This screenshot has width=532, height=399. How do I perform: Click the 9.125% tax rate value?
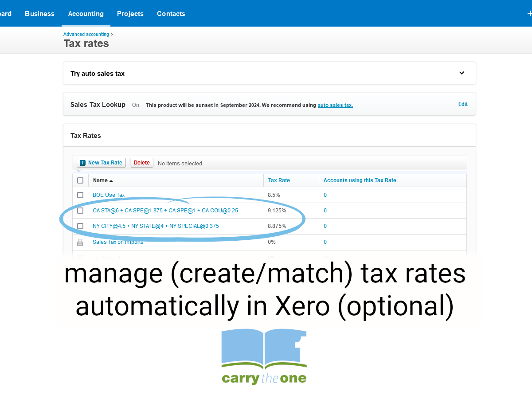tap(277, 211)
